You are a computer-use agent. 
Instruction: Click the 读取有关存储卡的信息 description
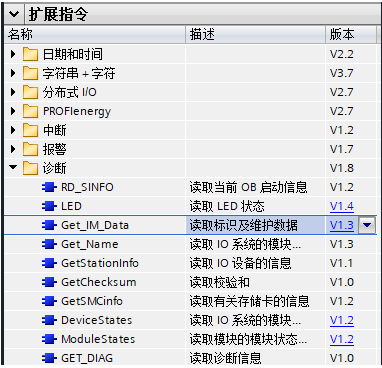pyautogui.click(x=249, y=301)
